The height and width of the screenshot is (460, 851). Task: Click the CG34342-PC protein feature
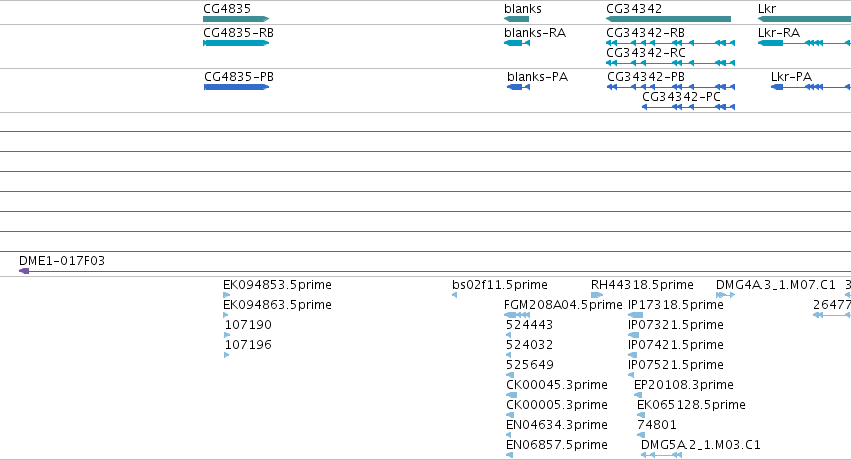tap(689, 107)
